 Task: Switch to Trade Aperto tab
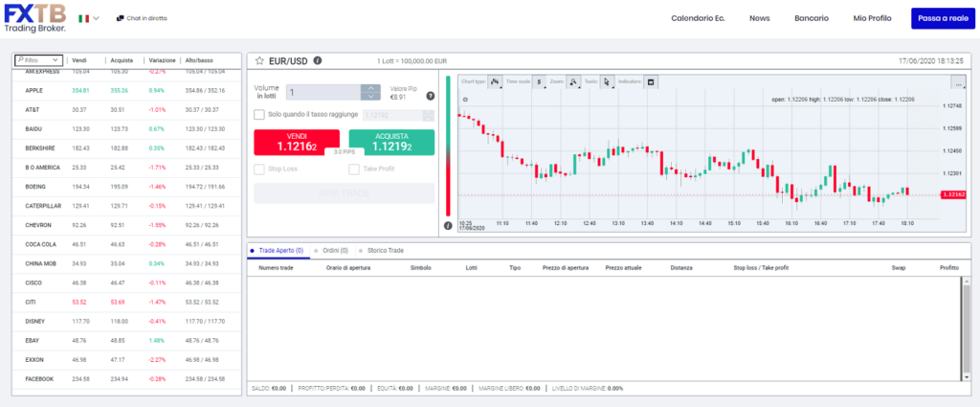pos(277,250)
